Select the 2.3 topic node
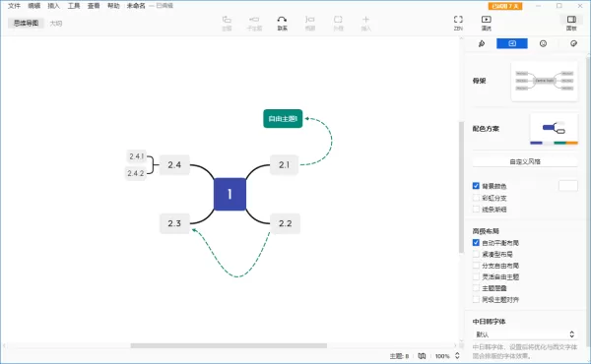 tap(174, 223)
